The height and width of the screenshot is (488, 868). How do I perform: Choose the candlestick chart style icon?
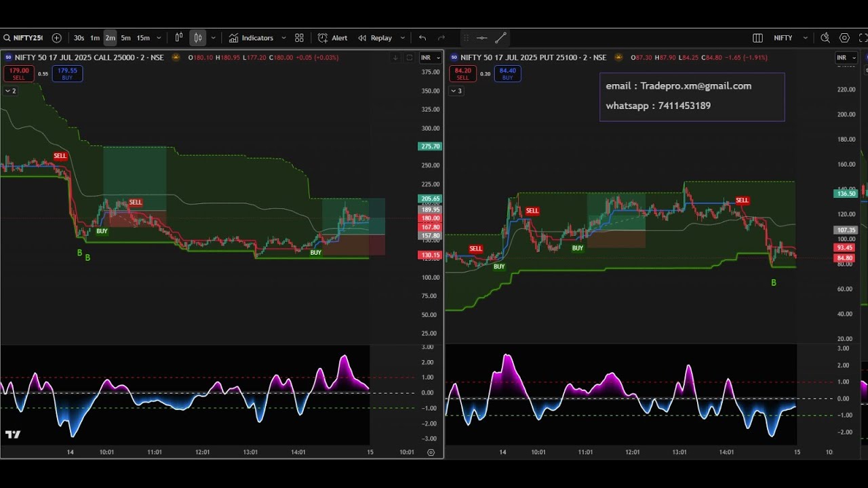coord(198,38)
